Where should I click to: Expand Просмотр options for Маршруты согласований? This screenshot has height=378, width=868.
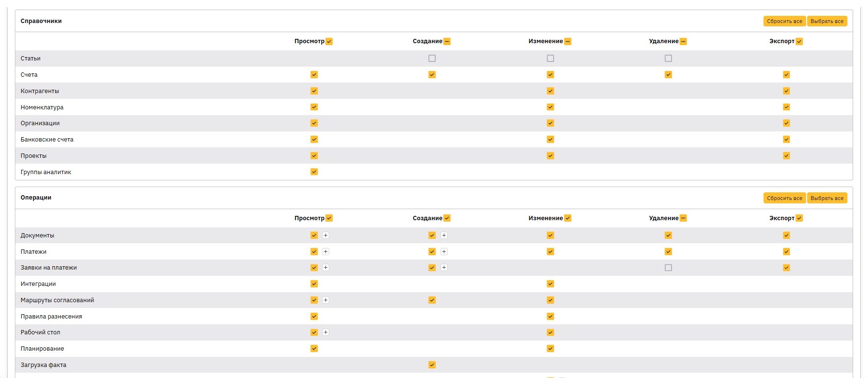point(325,300)
